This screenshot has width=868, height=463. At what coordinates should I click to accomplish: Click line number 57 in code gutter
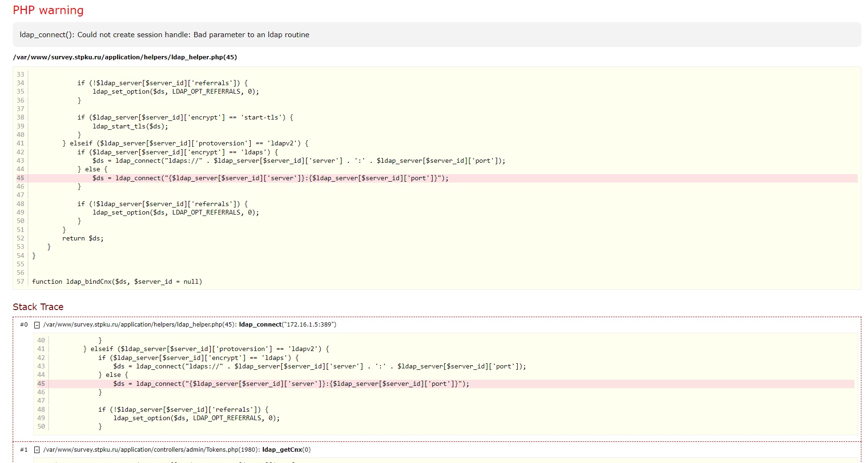pyautogui.click(x=20, y=282)
